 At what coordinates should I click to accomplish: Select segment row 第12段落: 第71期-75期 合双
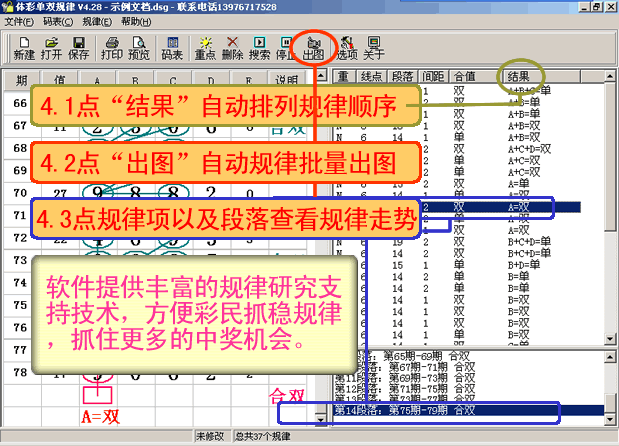pyautogui.click(x=469, y=389)
